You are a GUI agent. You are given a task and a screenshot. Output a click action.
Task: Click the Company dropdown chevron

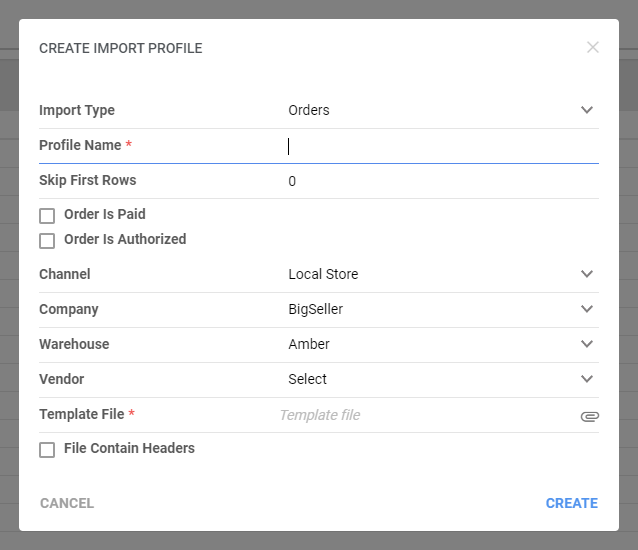(x=587, y=309)
